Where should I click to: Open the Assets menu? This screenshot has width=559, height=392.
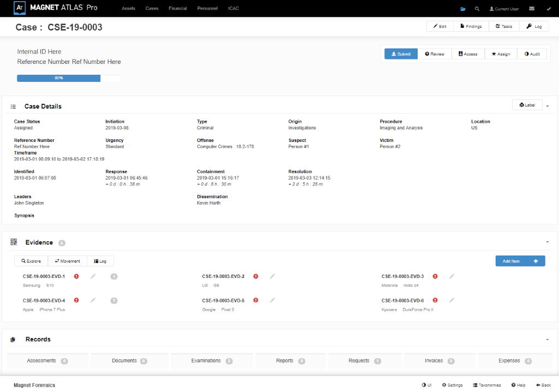[128, 8]
